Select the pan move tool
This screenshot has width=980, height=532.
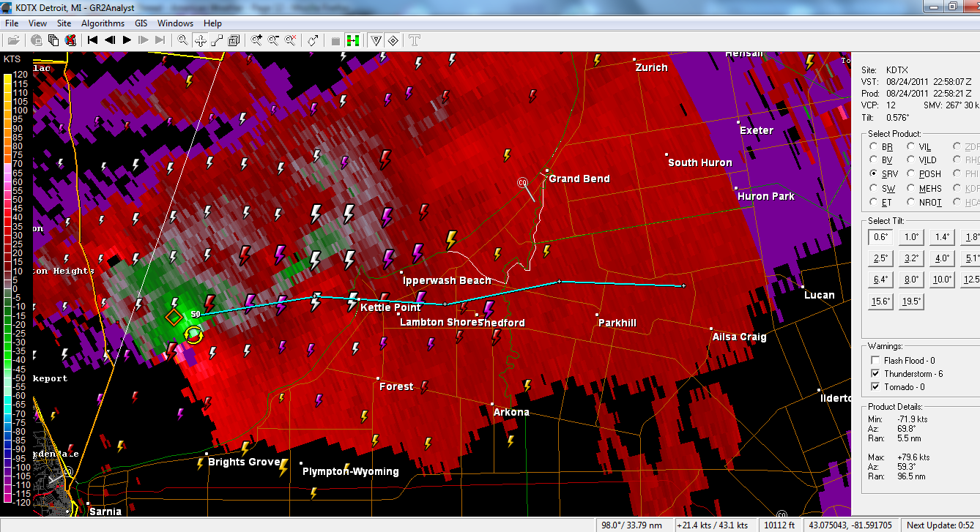[x=200, y=40]
